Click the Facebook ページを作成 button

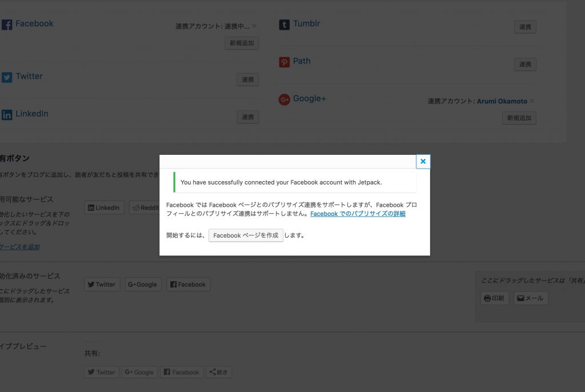(x=246, y=235)
